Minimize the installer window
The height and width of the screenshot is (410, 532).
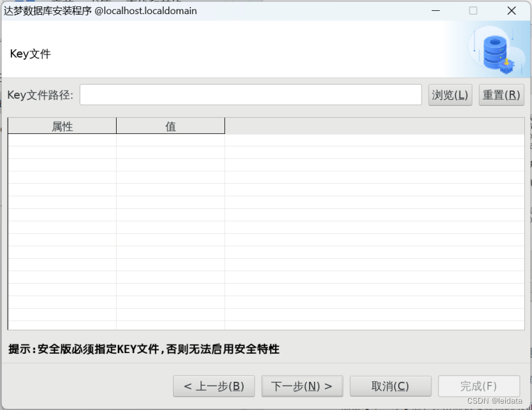coord(436,10)
